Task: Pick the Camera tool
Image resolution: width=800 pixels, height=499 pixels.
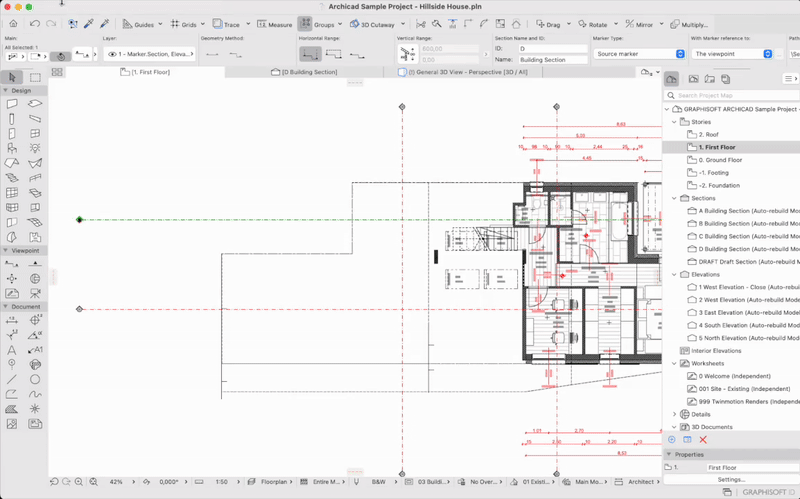Action: click(x=35, y=293)
